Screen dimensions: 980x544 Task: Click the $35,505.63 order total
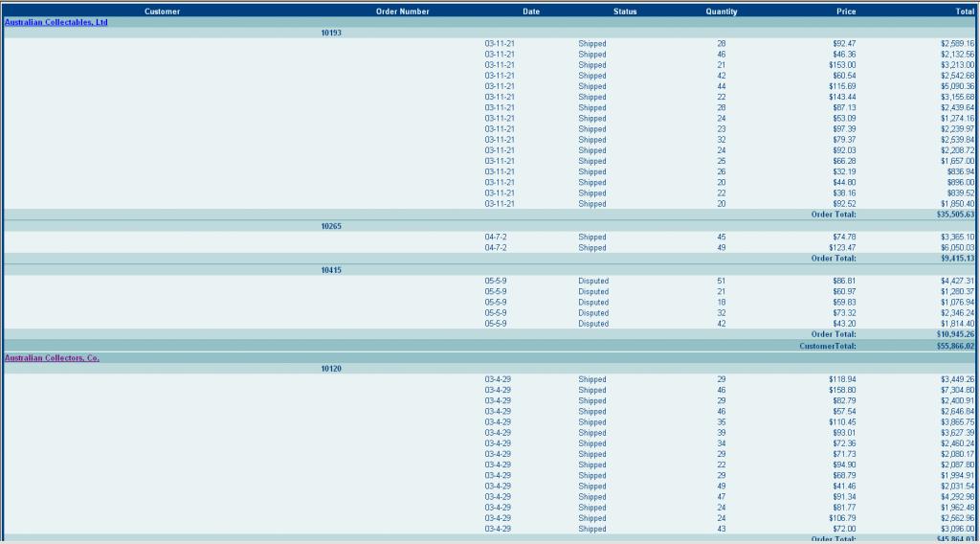[955, 214]
